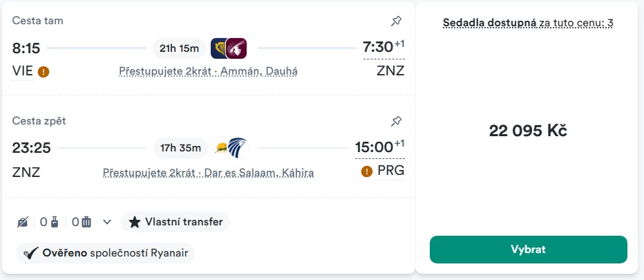
Task: Pin the return flight (Cesta zpět)
Action: (396, 122)
